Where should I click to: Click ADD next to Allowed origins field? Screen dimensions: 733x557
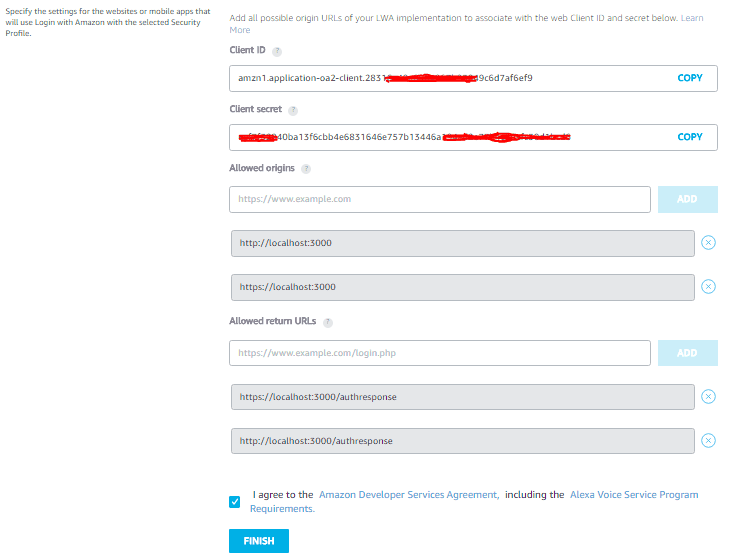pyautogui.click(x=688, y=199)
